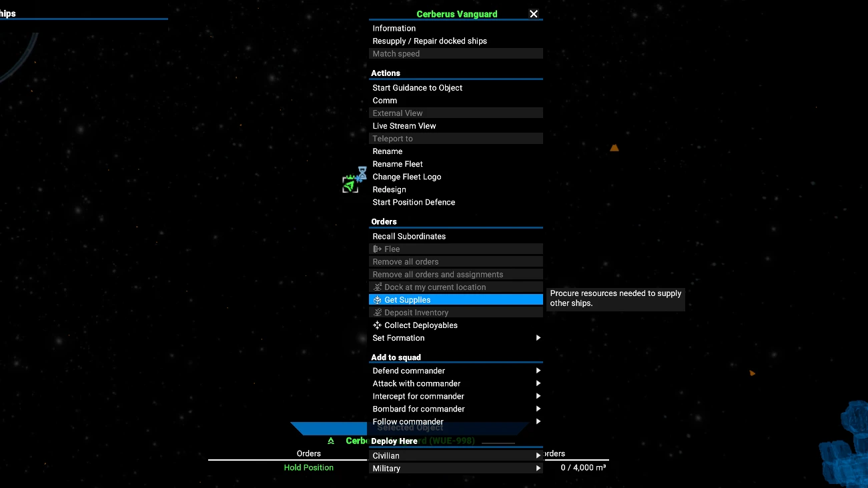Choose Redesign for the ship

pos(456,189)
